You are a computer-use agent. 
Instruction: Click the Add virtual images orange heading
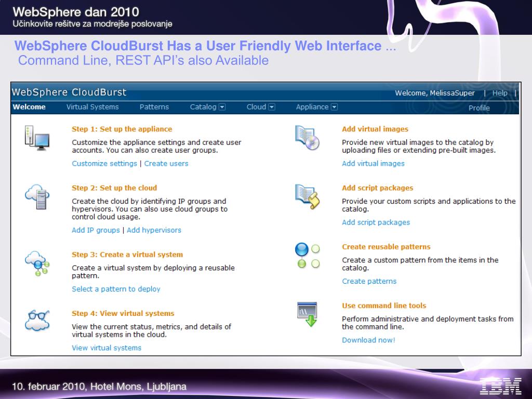pyautogui.click(x=375, y=129)
